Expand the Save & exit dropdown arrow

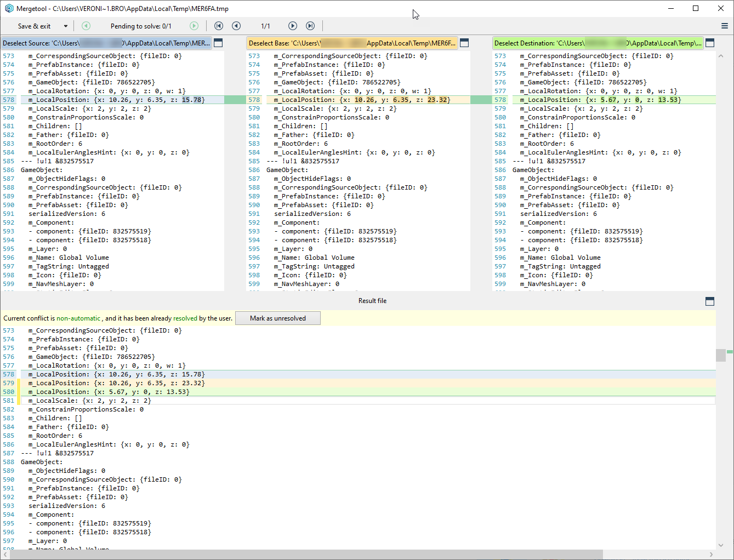tap(66, 26)
